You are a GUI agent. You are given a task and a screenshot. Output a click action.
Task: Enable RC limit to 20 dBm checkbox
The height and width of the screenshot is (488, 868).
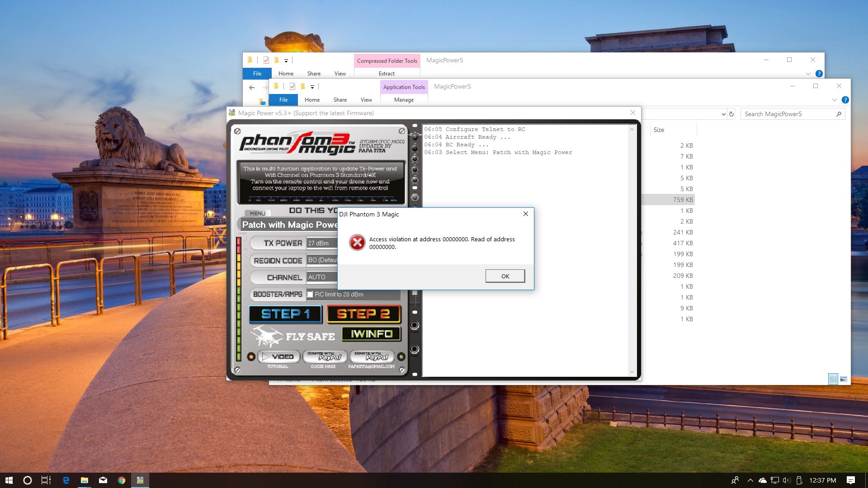pyautogui.click(x=310, y=294)
